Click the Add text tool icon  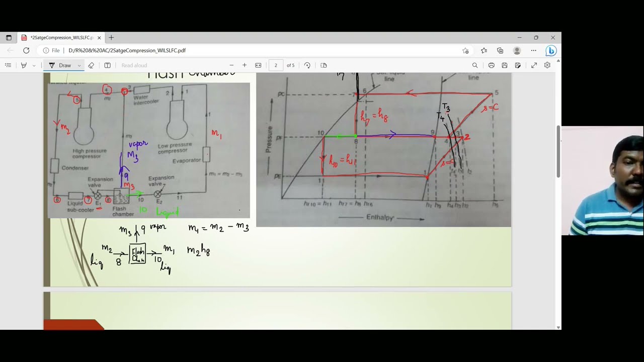[x=107, y=65]
